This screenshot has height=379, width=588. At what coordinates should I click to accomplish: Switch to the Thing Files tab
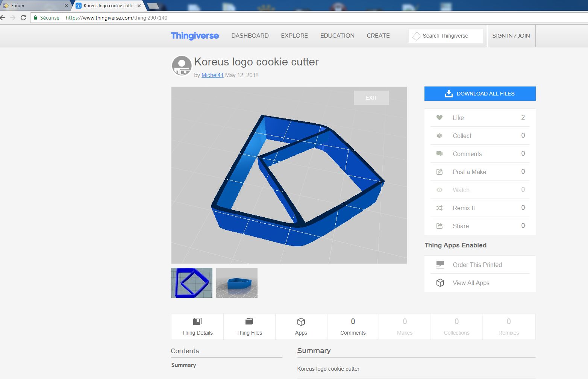[x=249, y=327]
